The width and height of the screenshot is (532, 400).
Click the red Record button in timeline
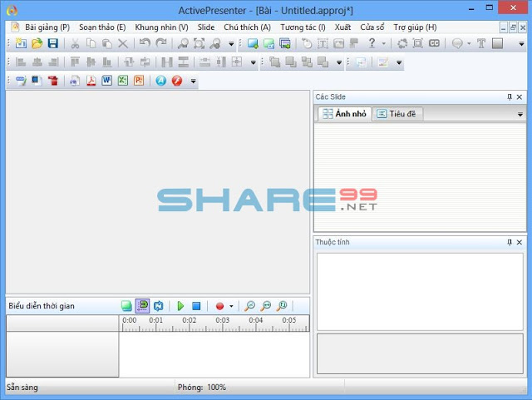coord(219,306)
